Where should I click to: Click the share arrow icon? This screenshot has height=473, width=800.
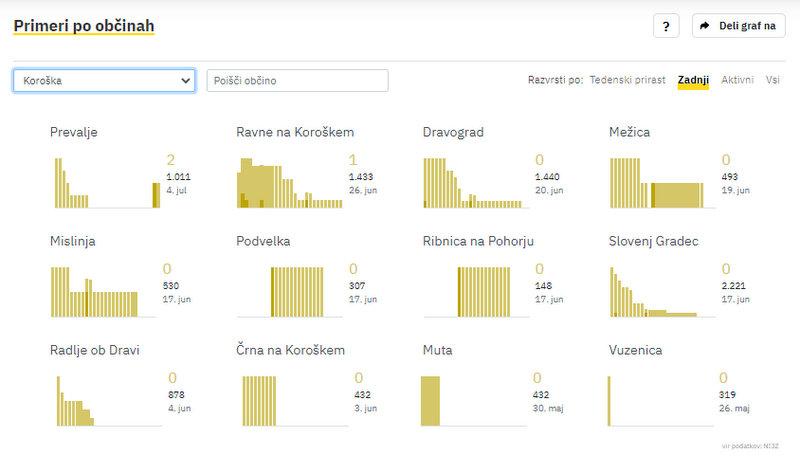click(x=705, y=26)
